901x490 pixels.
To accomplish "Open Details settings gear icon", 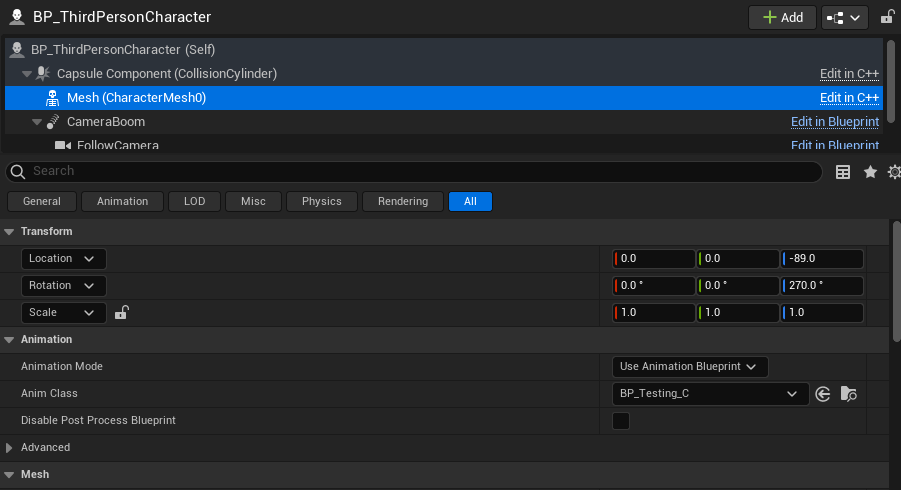I will click(894, 172).
